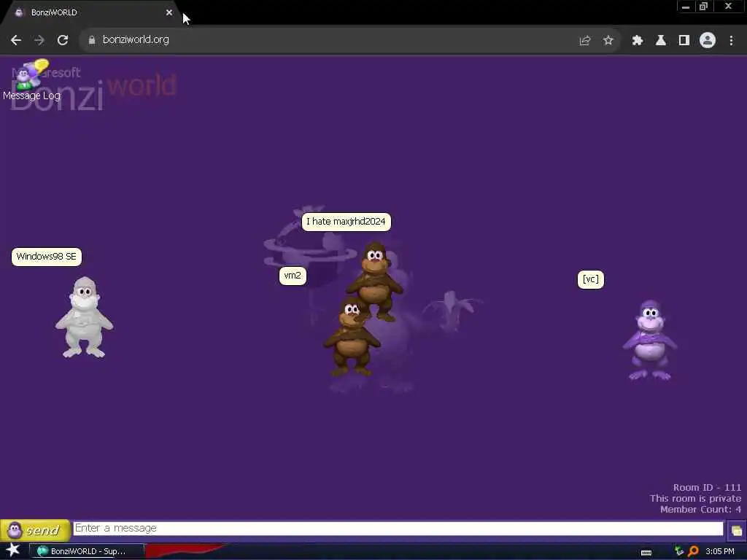The height and width of the screenshot is (560, 747).
Task: Open the Chrome profile avatar
Action: pyautogui.click(x=708, y=41)
